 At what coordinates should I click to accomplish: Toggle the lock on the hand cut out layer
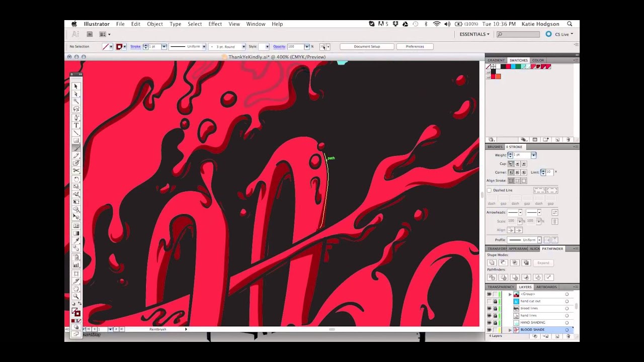[495, 301]
